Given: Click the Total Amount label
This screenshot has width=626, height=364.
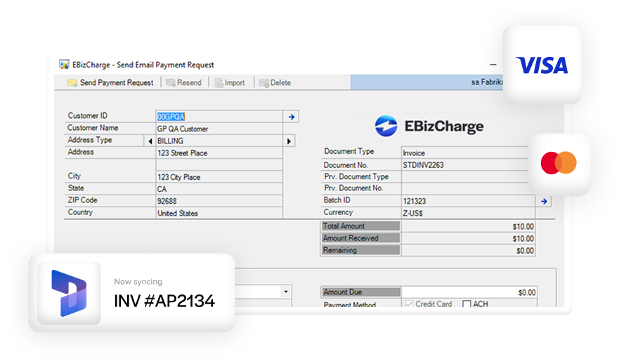Looking at the screenshot, I should [344, 226].
